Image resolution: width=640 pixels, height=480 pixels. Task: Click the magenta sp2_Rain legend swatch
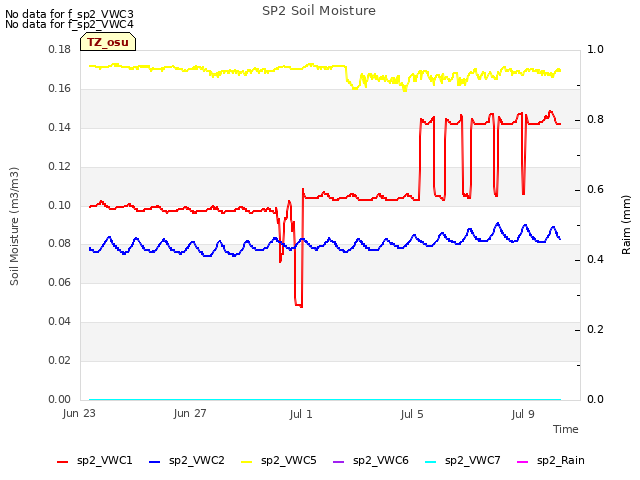pos(523,462)
